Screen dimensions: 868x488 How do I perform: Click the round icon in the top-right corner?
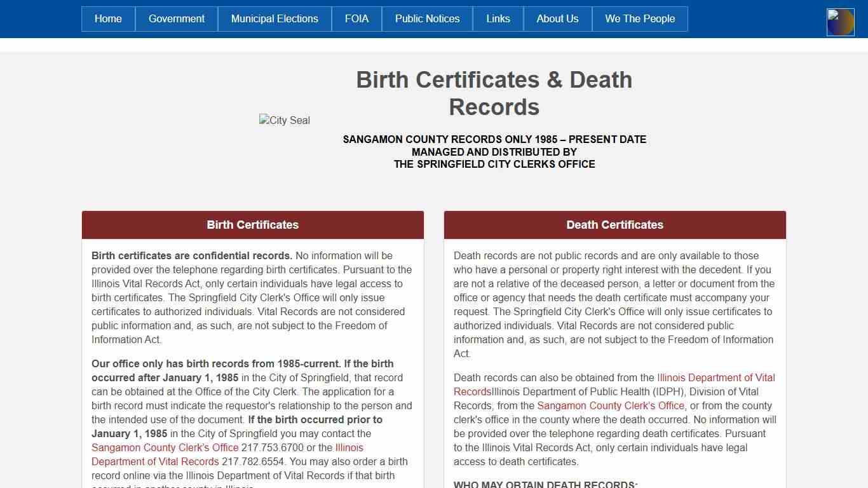[840, 22]
